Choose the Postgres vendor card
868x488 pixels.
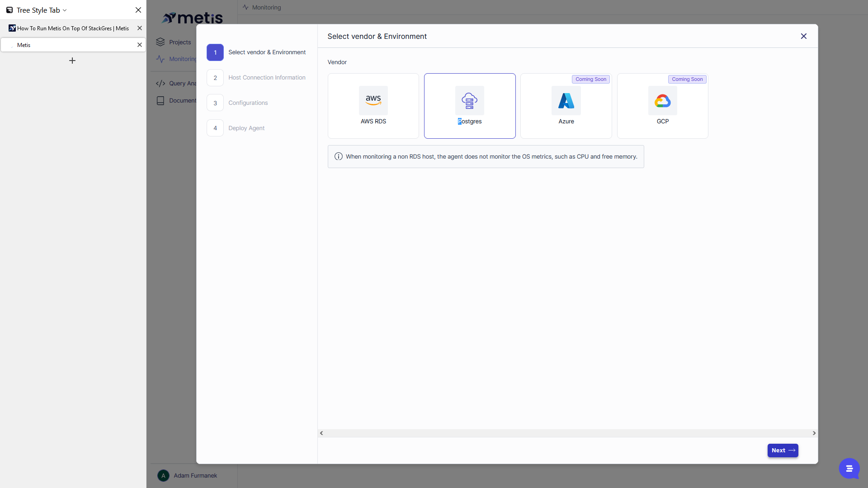[470, 106]
